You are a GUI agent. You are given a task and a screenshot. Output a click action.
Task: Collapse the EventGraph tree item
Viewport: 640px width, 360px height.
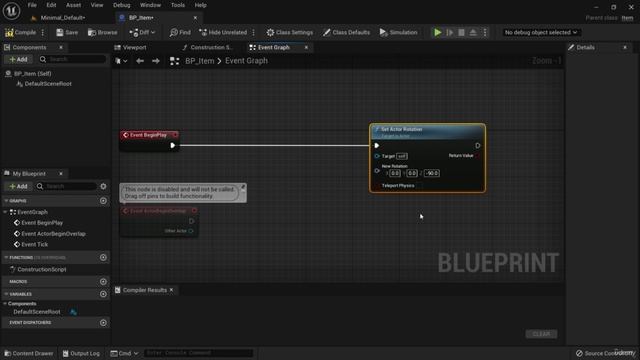tap(5, 212)
